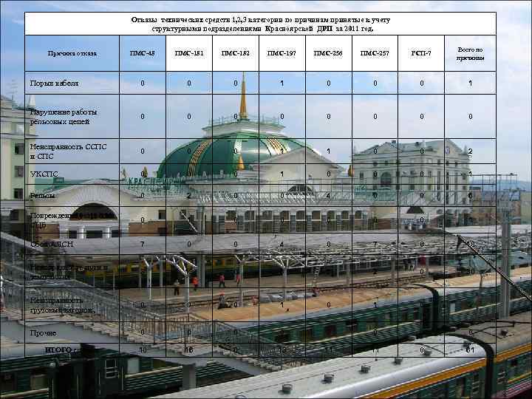This screenshot has width=532, height=399.
Task: Click the 'Сбой АЛСН' row label
Action: point(52,244)
